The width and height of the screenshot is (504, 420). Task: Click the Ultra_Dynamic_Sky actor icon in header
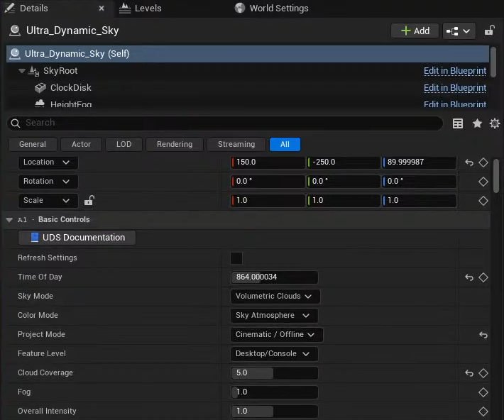pos(15,31)
